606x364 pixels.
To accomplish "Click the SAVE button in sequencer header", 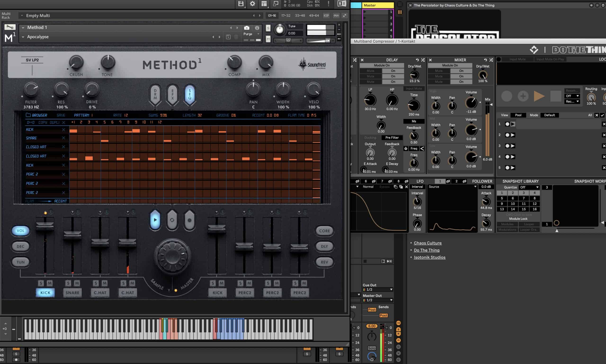I will coord(61,115).
